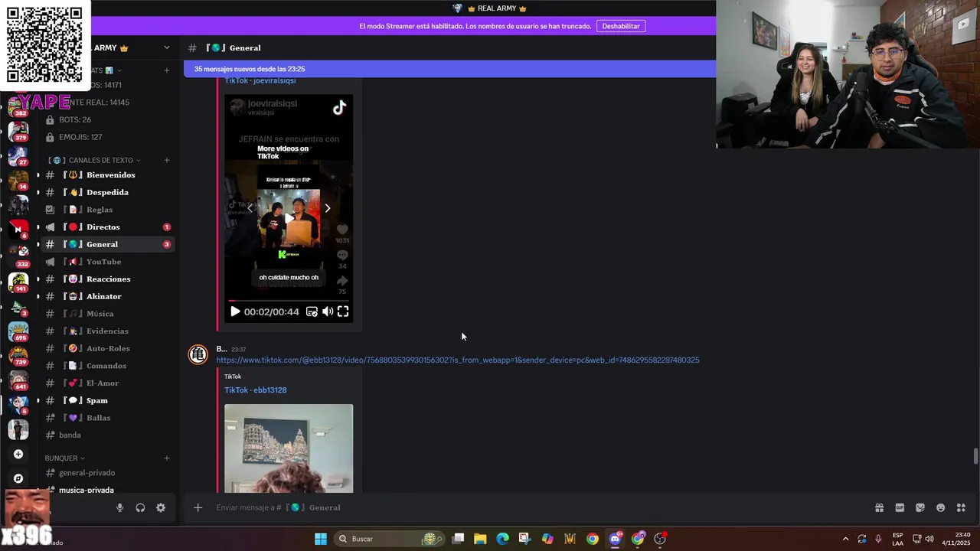This screenshot has width=980, height=551.
Task: Open File Explorer from taskbar
Action: 480,539
